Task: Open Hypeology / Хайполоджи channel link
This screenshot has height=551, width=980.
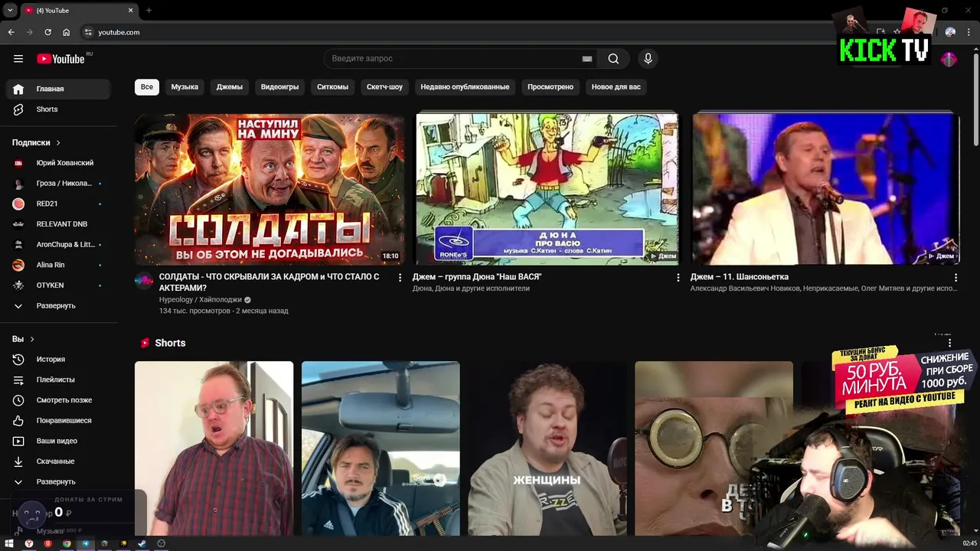Action: click(200, 300)
